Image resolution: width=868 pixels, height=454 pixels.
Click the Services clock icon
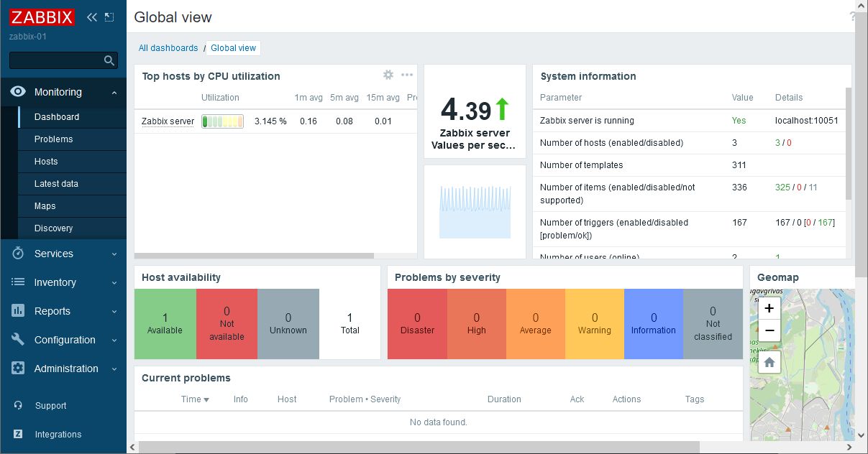[x=18, y=254]
